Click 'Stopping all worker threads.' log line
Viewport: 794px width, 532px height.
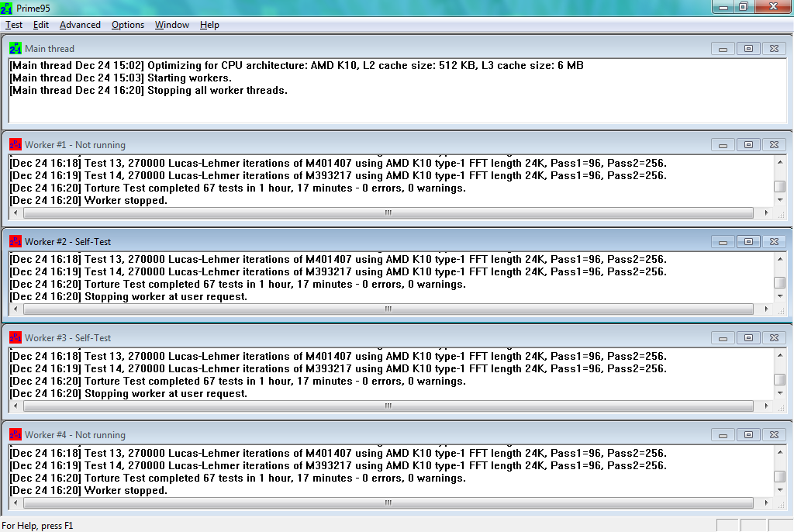click(148, 90)
